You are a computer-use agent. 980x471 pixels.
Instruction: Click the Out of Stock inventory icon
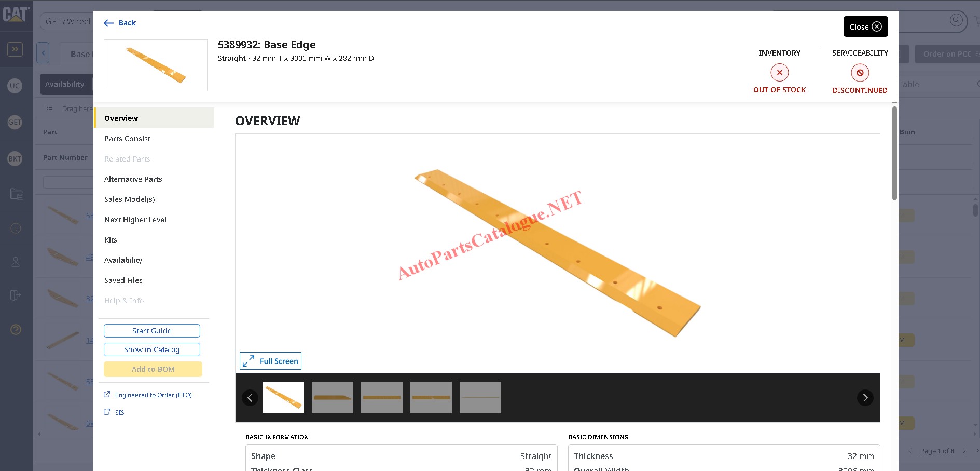tap(779, 73)
